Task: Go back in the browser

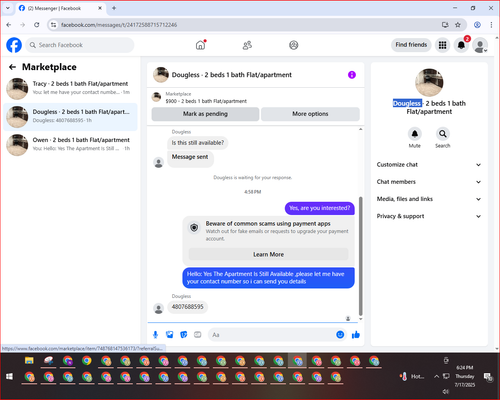Action: 9,25
